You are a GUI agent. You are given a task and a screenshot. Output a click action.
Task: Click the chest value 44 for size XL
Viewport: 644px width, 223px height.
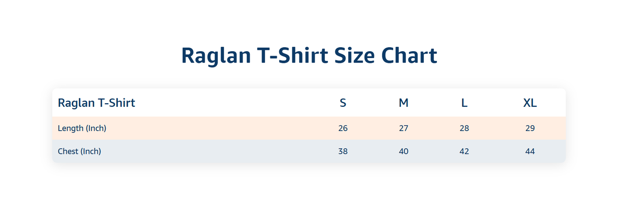(530, 151)
